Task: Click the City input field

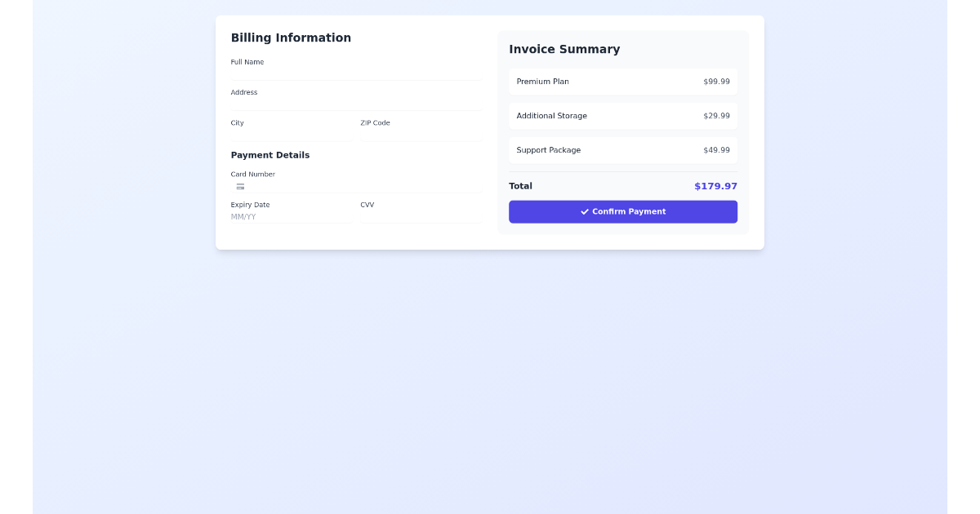Action: click(x=292, y=135)
